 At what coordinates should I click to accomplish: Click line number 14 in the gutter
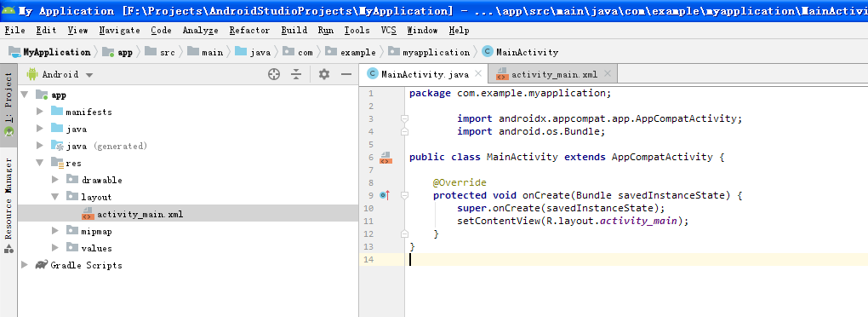tap(369, 259)
